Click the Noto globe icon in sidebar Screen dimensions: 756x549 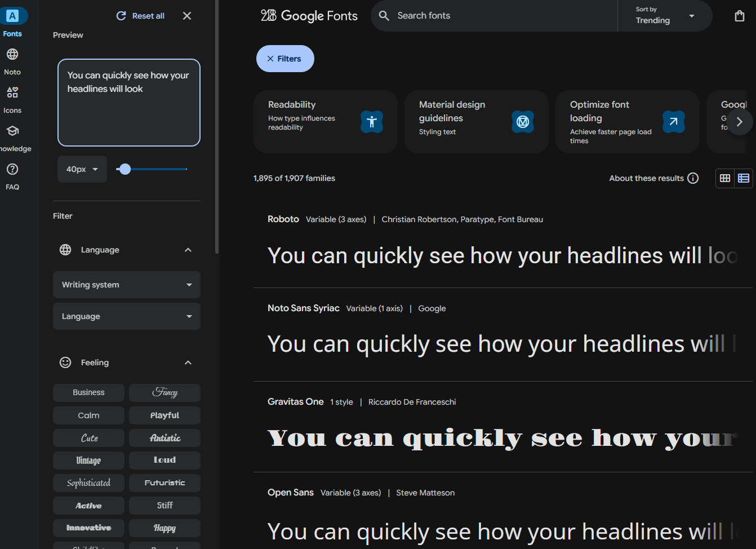12,55
